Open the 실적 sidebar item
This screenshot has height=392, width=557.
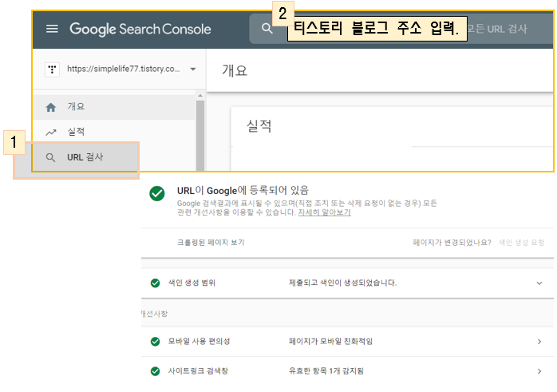point(114,133)
